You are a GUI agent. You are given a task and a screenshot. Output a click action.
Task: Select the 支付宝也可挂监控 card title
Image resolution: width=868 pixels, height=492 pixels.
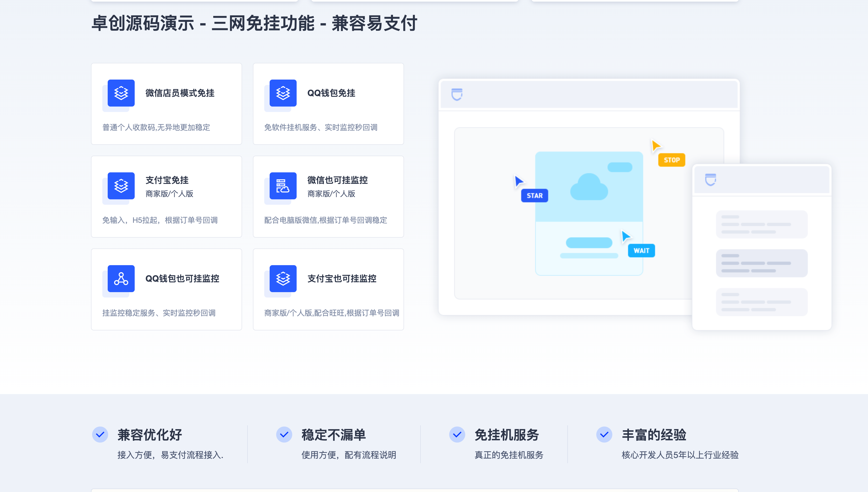click(x=342, y=279)
